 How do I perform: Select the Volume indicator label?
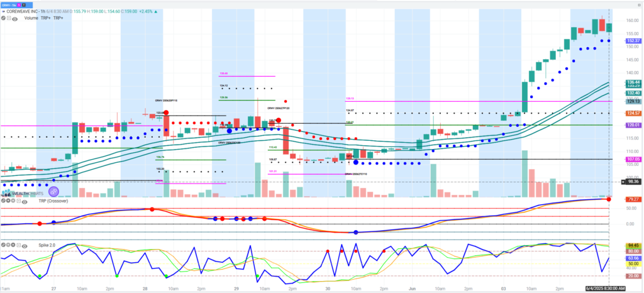click(x=31, y=18)
